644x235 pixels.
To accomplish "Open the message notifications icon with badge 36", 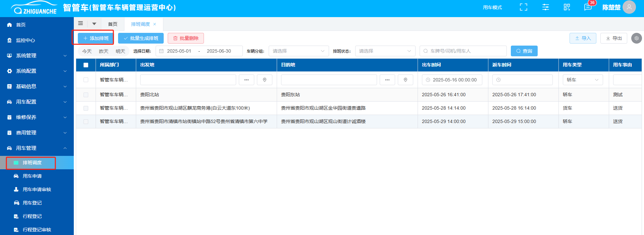I will pos(588,7).
